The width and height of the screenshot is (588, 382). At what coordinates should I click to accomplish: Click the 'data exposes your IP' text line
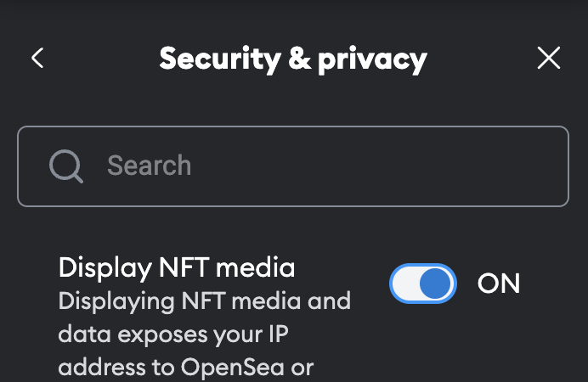click(173, 334)
